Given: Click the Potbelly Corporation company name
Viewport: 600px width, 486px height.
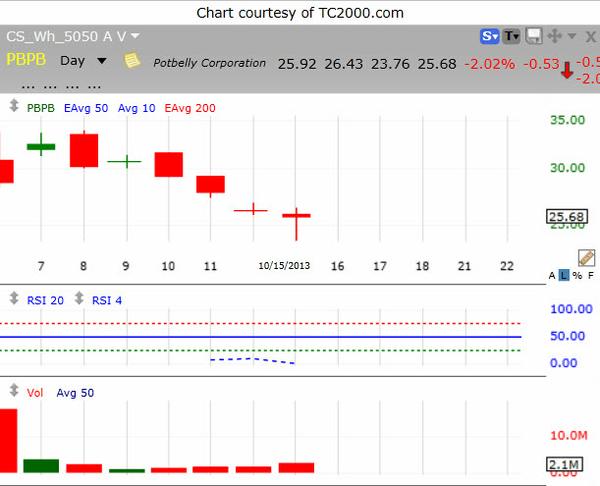Looking at the screenshot, I should pyautogui.click(x=209, y=63).
